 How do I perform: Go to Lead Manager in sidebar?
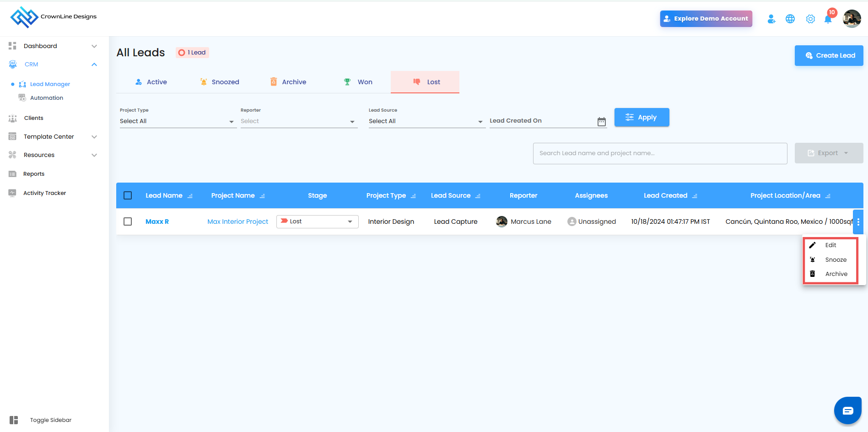click(x=50, y=84)
